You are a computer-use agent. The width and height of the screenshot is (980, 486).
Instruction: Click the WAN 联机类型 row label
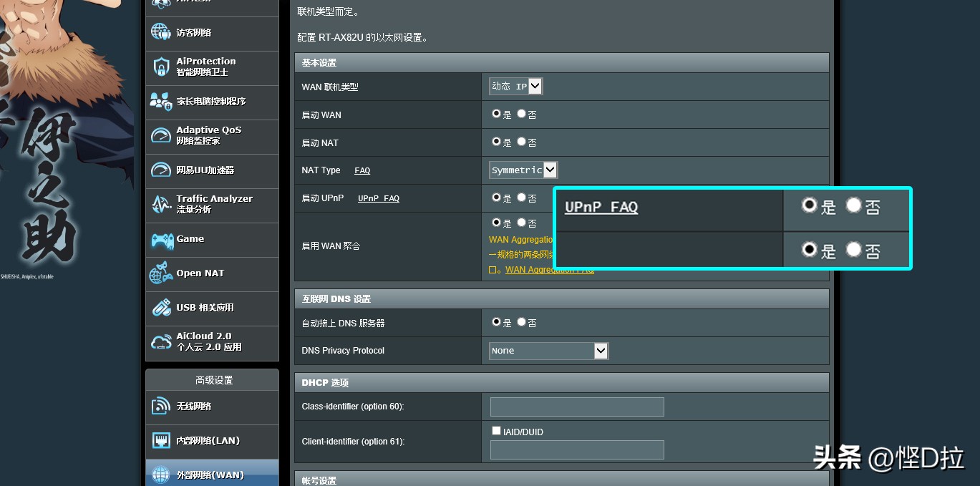pos(330,87)
